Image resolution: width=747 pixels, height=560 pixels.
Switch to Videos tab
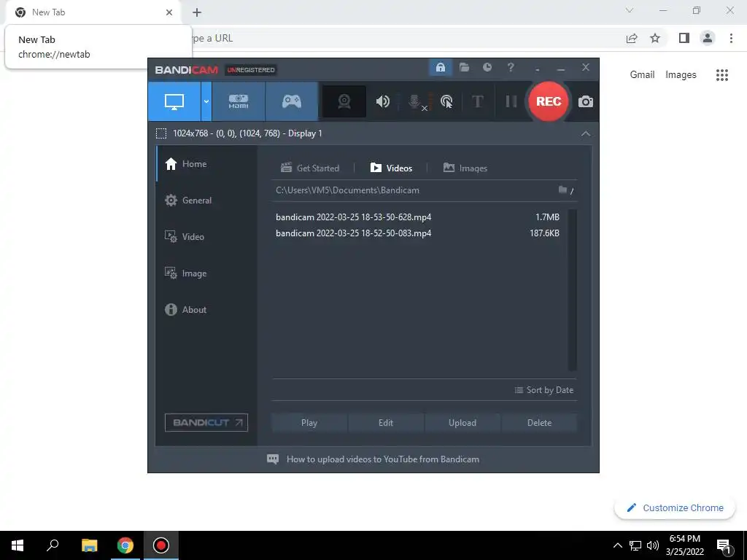pos(391,168)
